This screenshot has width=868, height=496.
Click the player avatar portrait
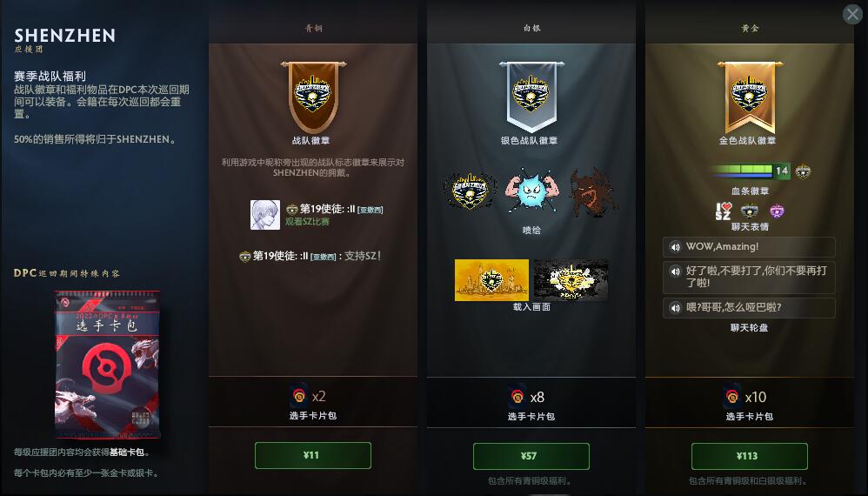tap(265, 215)
